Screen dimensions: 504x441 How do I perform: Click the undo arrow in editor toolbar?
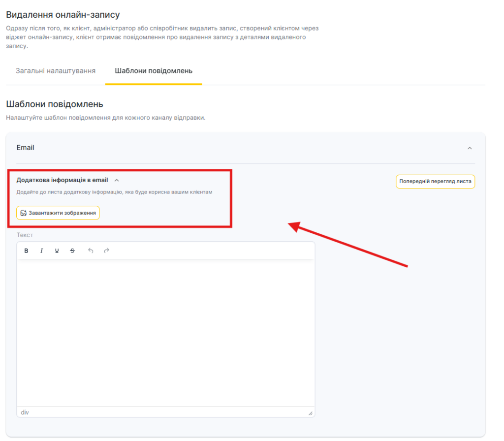[91, 251]
